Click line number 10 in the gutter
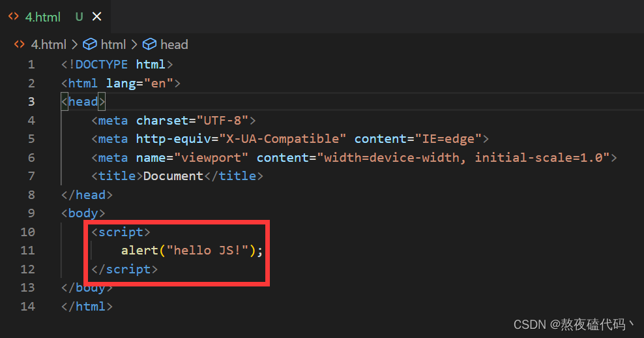Viewport: 644px width, 338px height. 28,232
